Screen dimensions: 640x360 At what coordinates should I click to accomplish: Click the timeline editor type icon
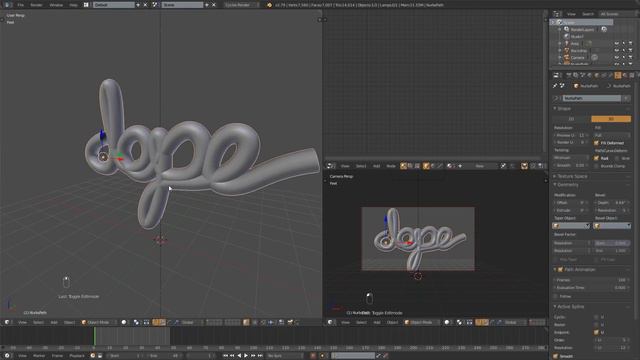tap(7, 356)
